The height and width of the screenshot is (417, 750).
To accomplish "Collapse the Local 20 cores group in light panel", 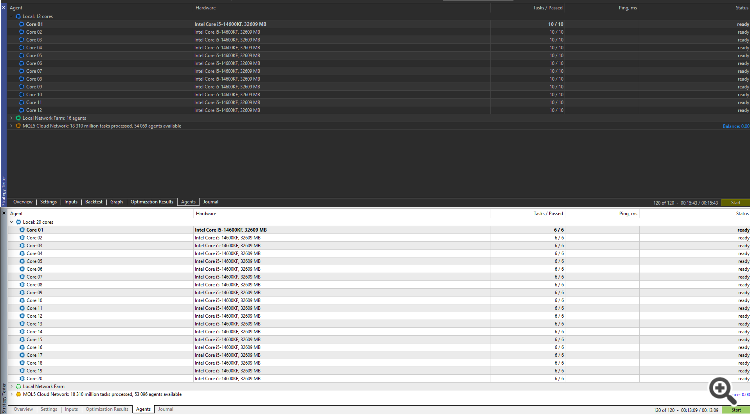I will pyautogui.click(x=12, y=222).
